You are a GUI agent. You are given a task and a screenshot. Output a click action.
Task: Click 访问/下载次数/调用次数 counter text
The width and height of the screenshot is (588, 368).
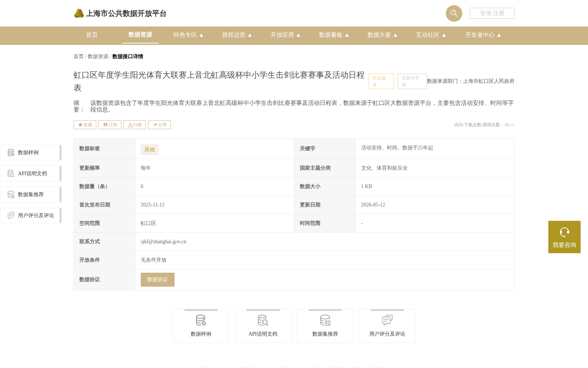484,125
